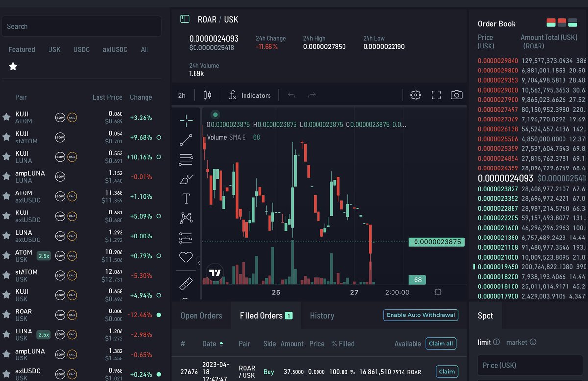Open the chart patterns tool
This screenshot has width=588, height=381.
pos(186,217)
